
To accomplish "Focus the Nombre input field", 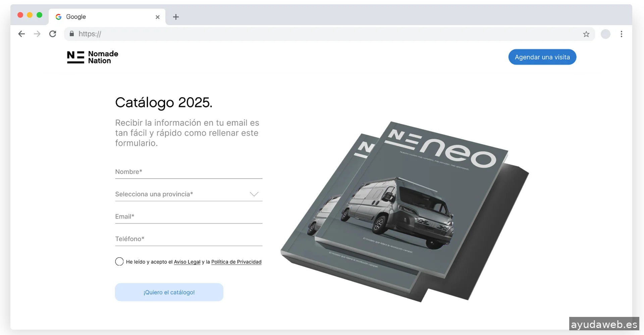I will 189,172.
